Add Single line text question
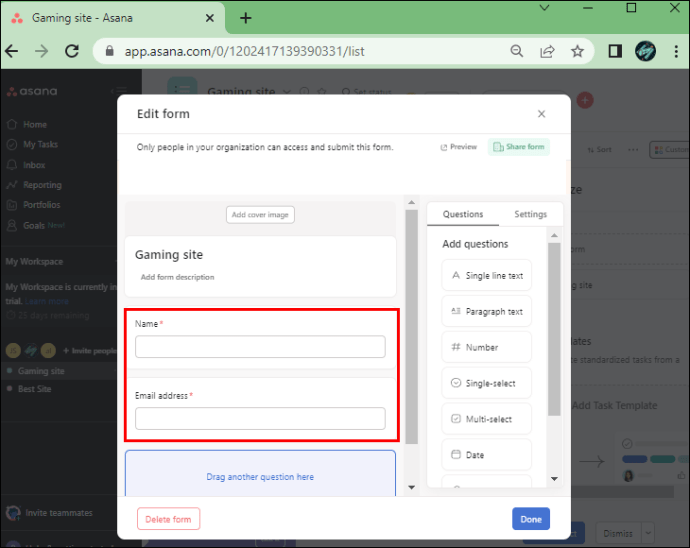 [x=487, y=276]
